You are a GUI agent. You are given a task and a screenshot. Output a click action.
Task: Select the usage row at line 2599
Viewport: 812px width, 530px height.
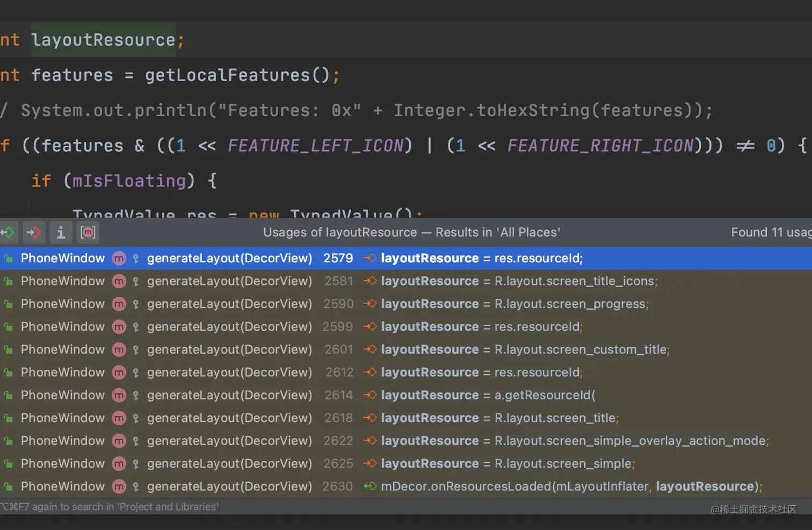[406, 327]
